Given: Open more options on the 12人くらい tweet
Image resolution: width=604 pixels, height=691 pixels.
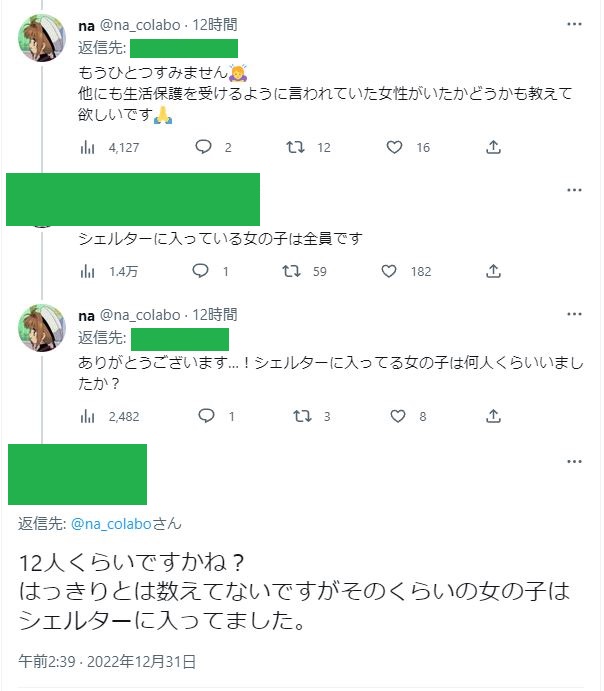Looking at the screenshot, I should 574,461.
